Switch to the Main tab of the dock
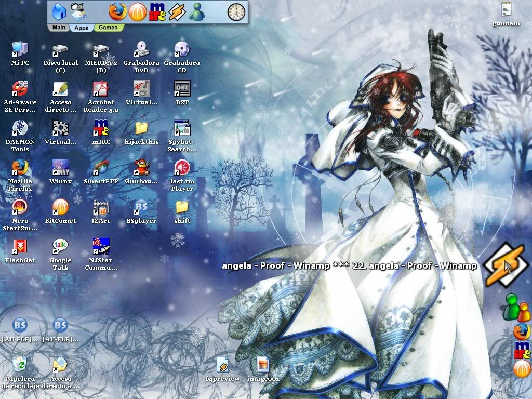Screen dimensions: 532x399 [x=59, y=28]
